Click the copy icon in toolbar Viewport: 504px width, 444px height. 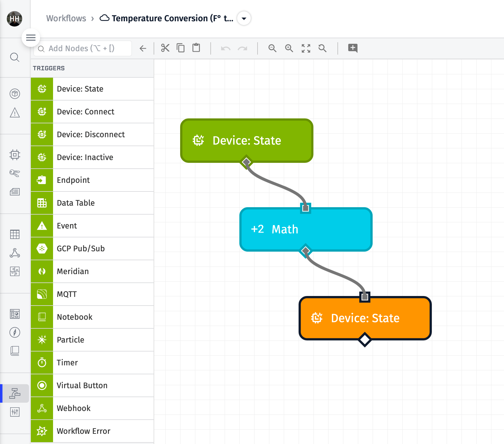(x=181, y=48)
